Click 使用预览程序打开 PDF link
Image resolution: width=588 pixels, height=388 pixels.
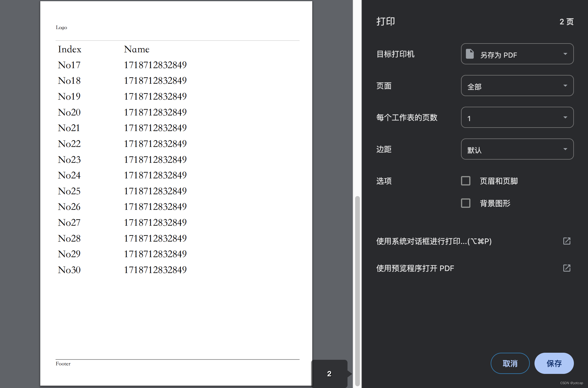(415, 268)
